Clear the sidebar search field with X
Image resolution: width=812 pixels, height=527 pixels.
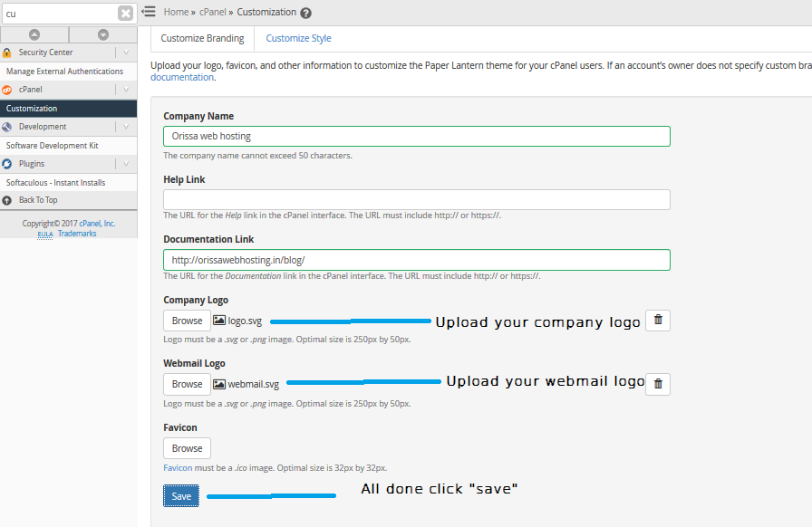[125, 13]
